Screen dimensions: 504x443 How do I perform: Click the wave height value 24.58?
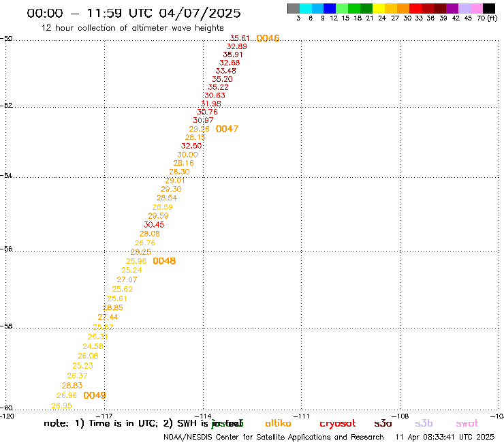pyautogui.click(x=93, y=346)
